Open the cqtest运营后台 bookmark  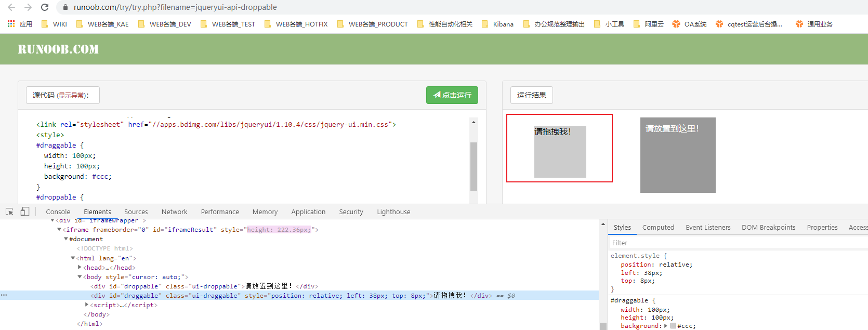[749, 24]
